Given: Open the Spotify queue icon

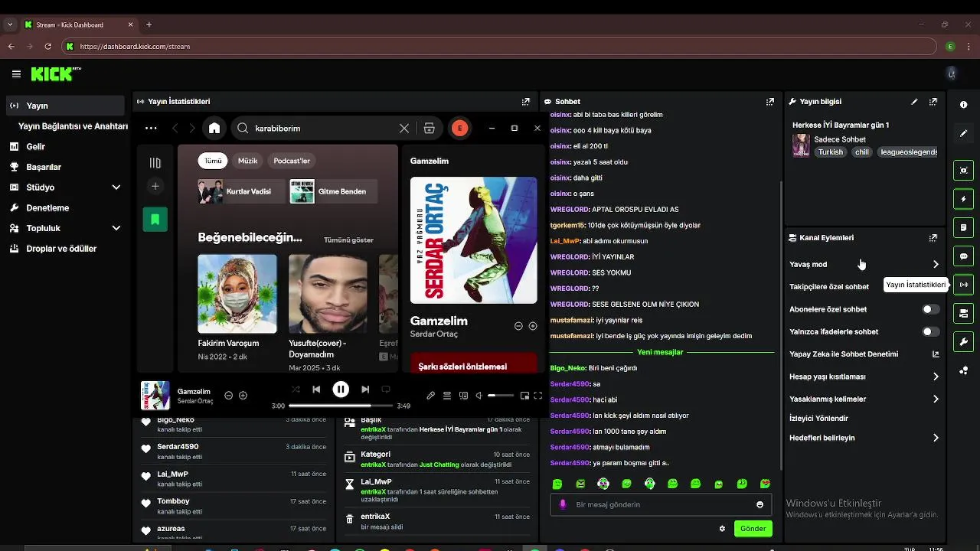Looking at the screenshot, I should coord(447,396).
